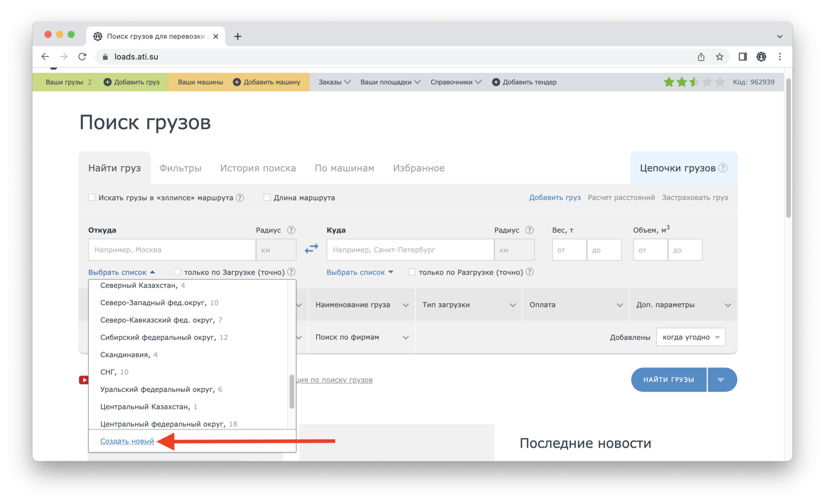Check только по Разгрузке (точно) option
825x504 pixels.
click(412, 272)
